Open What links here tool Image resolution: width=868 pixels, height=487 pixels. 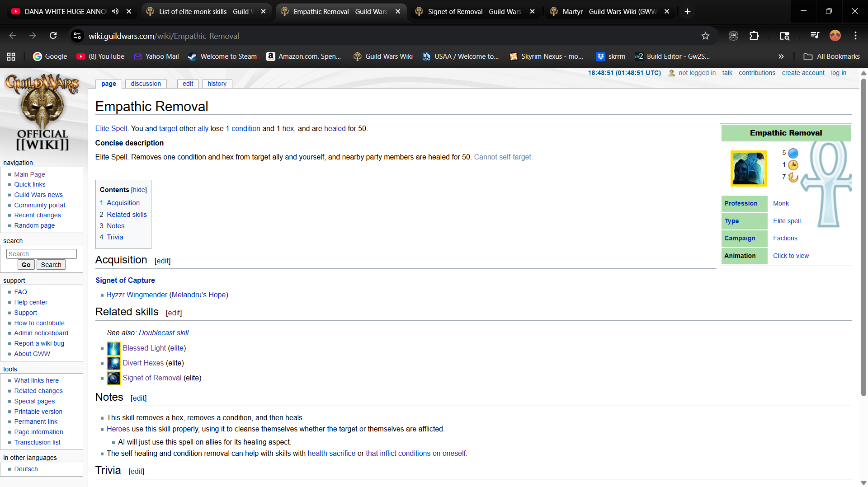point(36,381)
